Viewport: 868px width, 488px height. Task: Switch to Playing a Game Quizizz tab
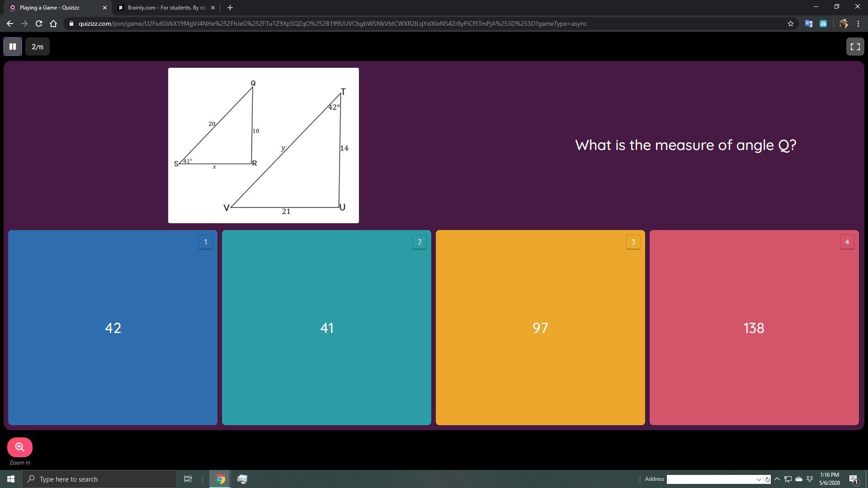pos(54,8)
